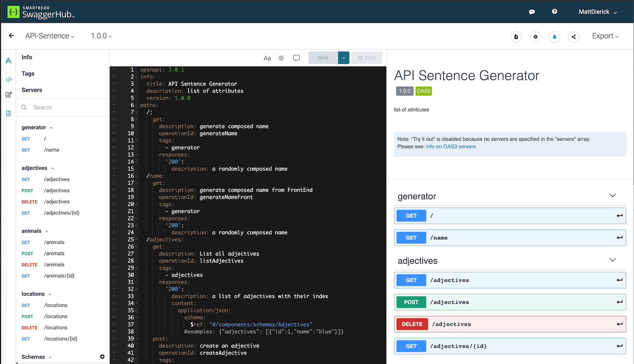Open the Tags section
The height and width of the screenshot is (364, 634).
(x=28, y=74)
